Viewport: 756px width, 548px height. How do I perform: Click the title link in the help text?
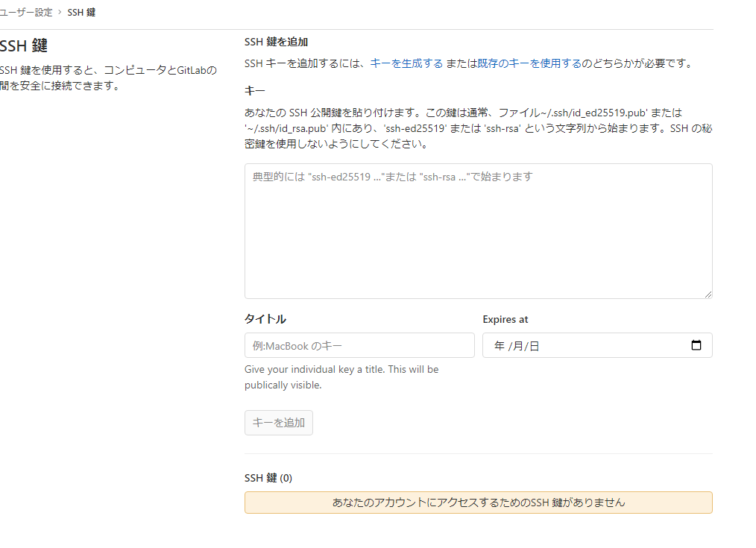tap(373, 369)
